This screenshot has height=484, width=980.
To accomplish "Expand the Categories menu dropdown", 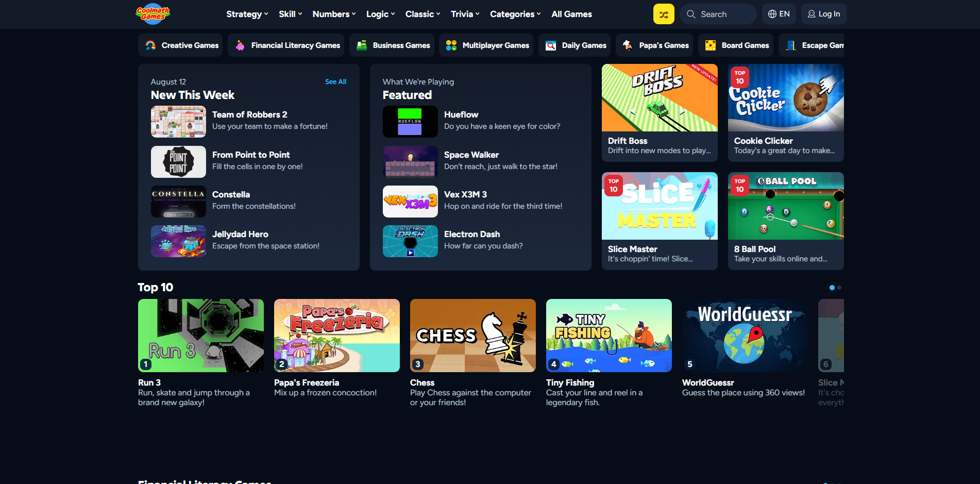I will [516, 14].
